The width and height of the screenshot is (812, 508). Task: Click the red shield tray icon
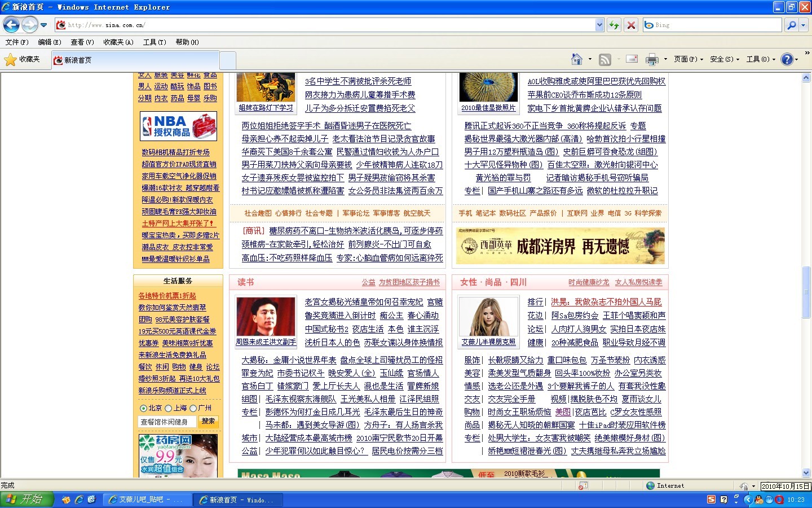(779, 500)
